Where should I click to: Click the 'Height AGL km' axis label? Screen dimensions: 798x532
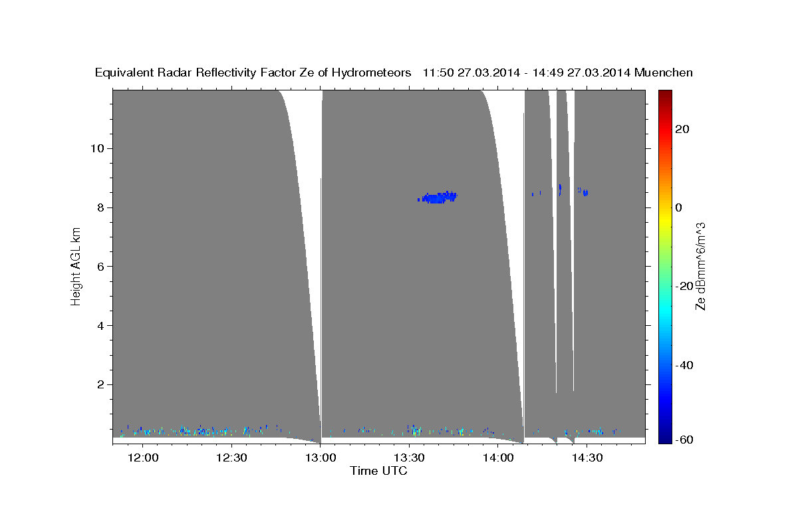tap(76, 267)
